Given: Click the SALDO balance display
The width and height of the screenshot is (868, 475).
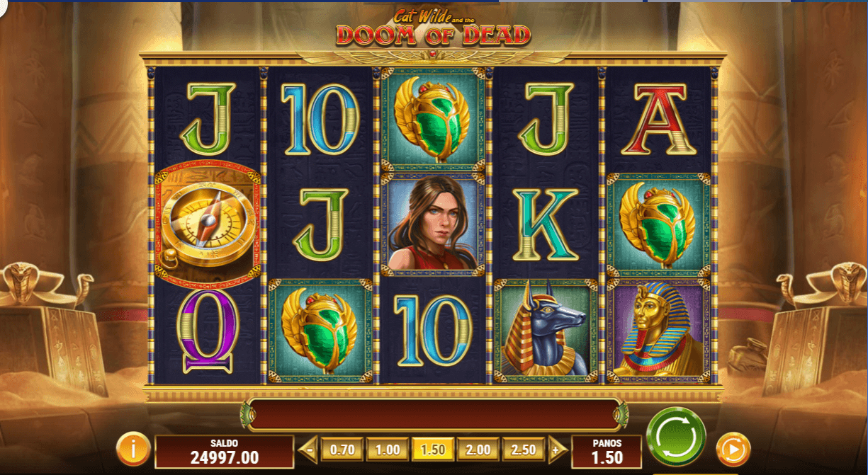Looking at the screenshot, I should [224, 452].
